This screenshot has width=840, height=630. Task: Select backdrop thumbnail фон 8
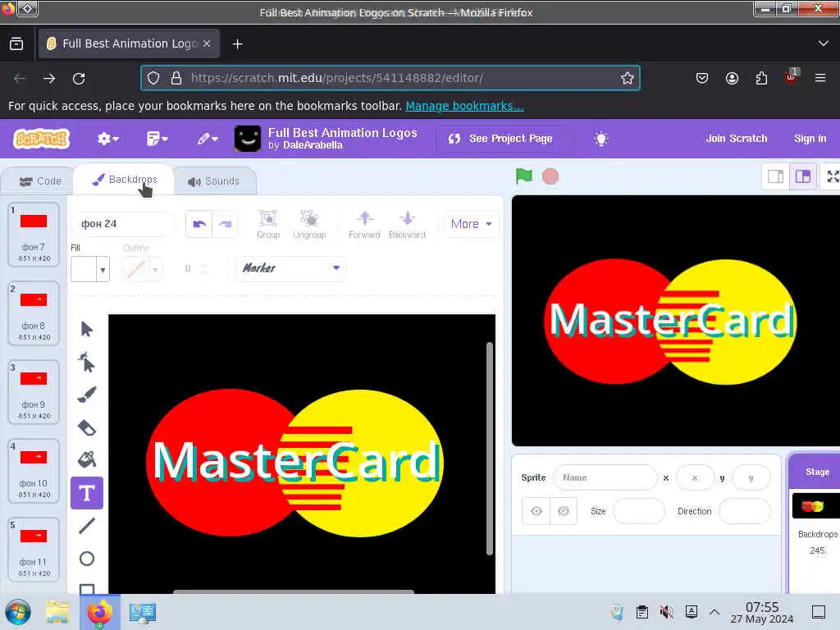coord(33,313)
